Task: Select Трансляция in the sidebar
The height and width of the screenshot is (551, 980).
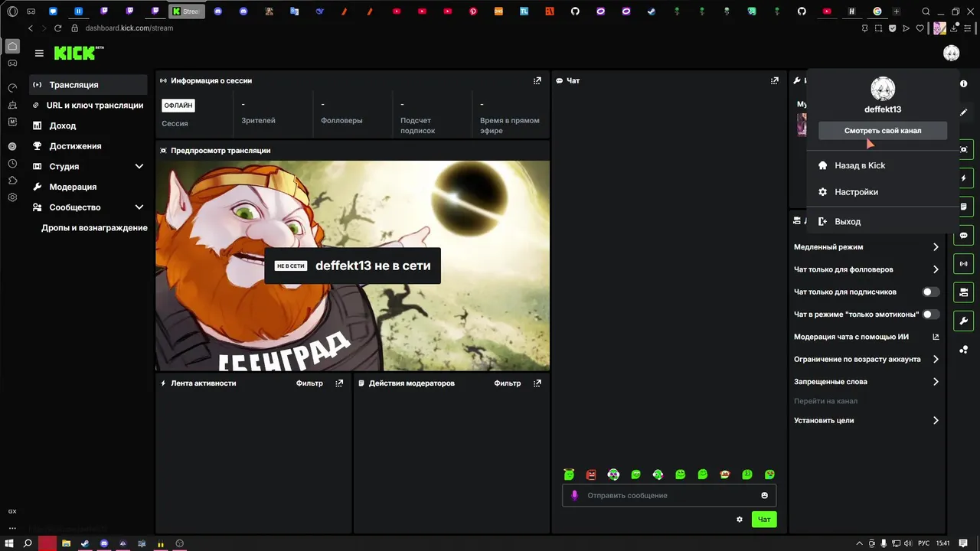Action: 88,85
